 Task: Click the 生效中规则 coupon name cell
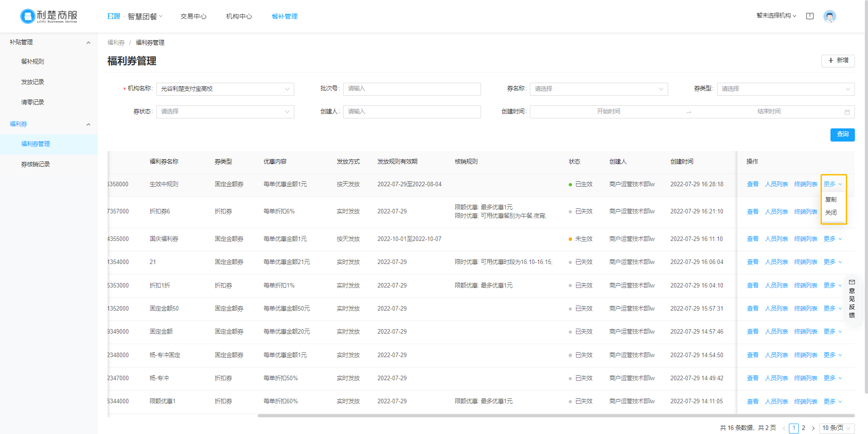point(164,184)
